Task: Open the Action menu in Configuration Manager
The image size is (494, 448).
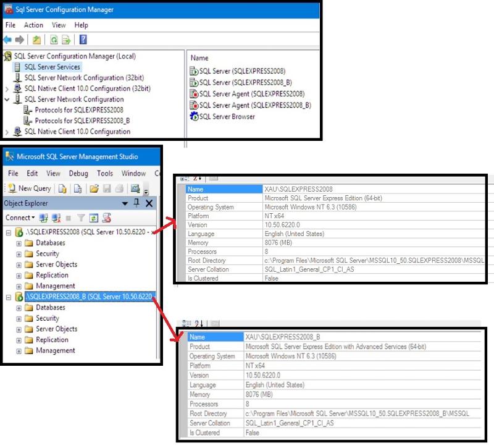Action: (x=33, y=25)
